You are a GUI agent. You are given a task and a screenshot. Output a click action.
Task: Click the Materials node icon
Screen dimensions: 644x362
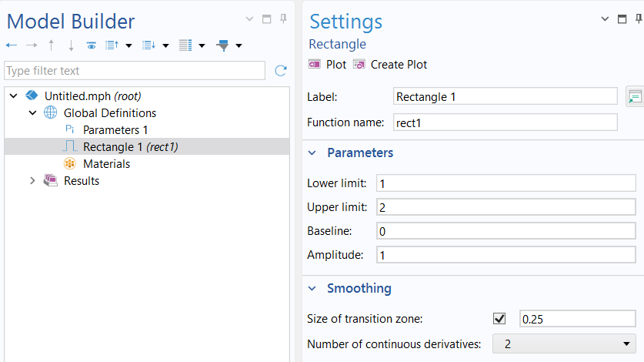click(x=70, y=163)
